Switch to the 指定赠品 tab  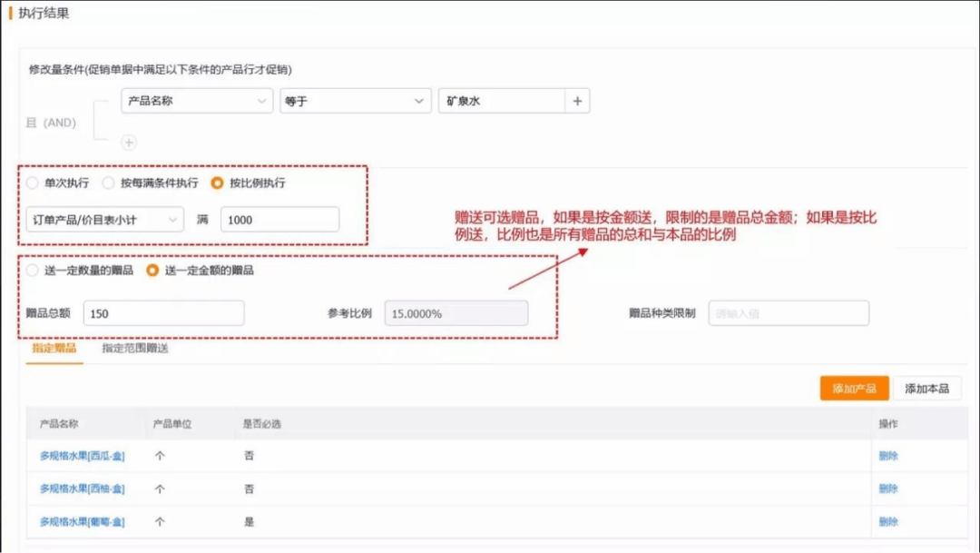[54, 349]
